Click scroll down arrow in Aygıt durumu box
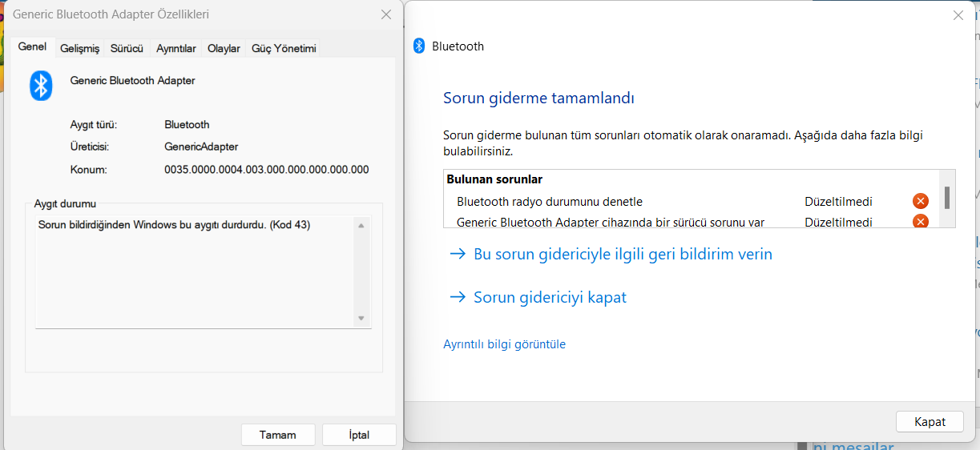Image resolution: width=980 pixels, height=450 pixels. pos(361,319)
